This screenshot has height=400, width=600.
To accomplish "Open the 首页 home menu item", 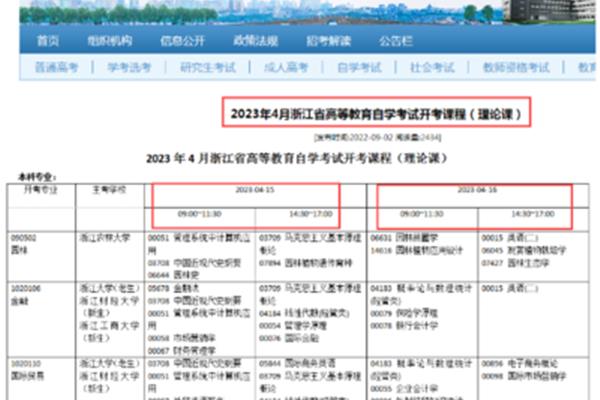I will (48, 41).
